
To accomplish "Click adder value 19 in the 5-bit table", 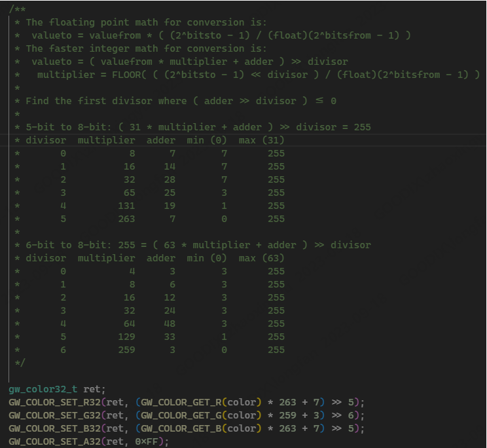I will coord(170,206).
